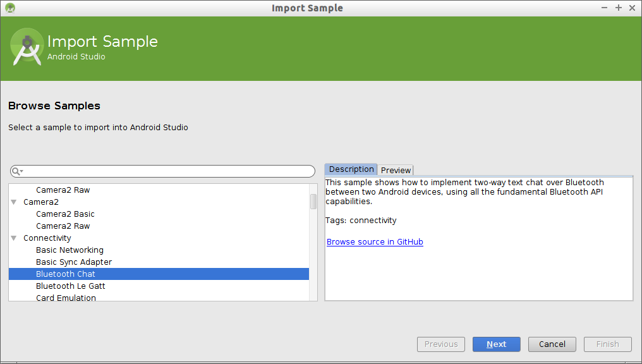Select the Description tab
The image size is (642, 364).
tap(351, 169)
